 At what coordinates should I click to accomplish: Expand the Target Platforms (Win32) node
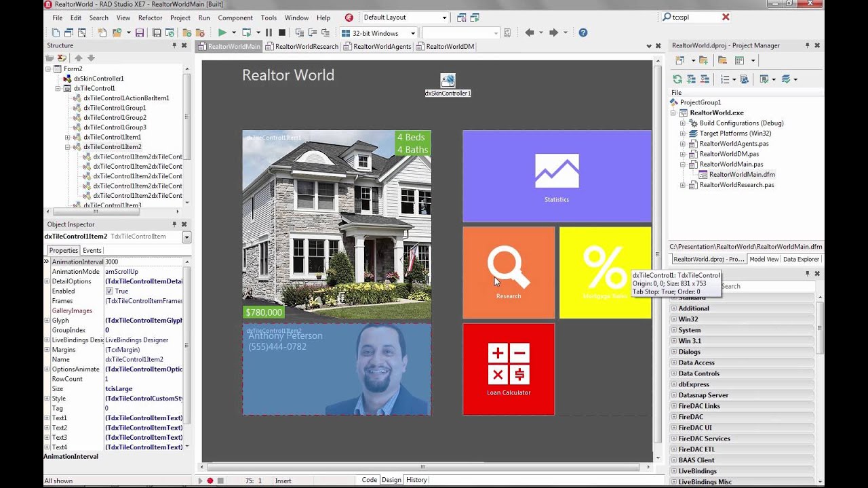tap(683, 134)
